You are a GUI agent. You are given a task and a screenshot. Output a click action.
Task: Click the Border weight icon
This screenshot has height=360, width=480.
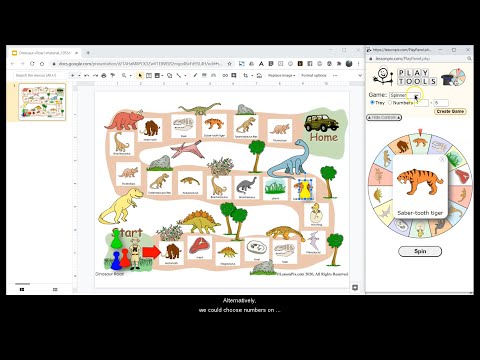point(204,76)
